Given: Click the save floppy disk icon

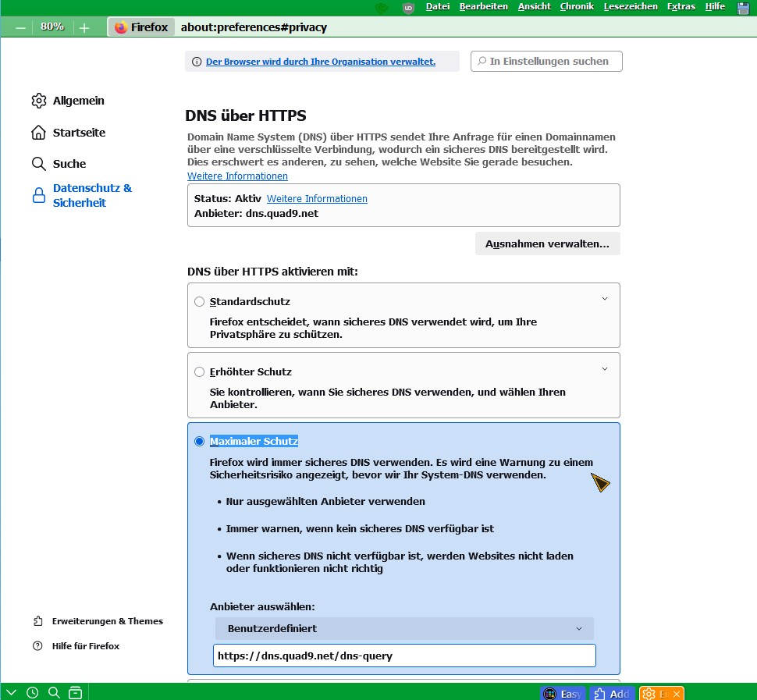Looking at the screenshot, I should pos(744,8).
